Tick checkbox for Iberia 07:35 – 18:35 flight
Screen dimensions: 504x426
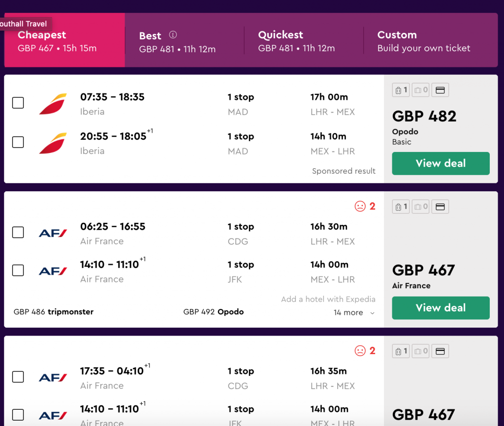tap(18, 103)
